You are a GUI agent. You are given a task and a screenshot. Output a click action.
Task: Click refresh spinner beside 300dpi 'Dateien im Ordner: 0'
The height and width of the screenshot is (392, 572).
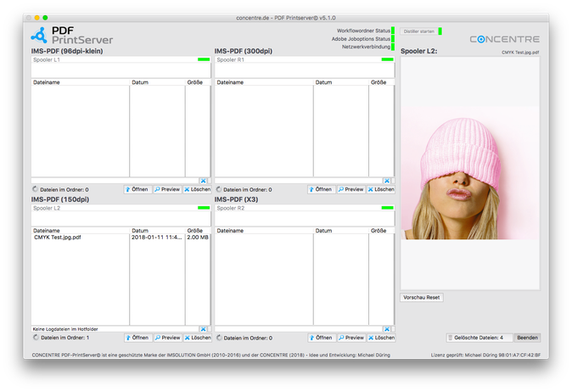[x=218, y=189]
